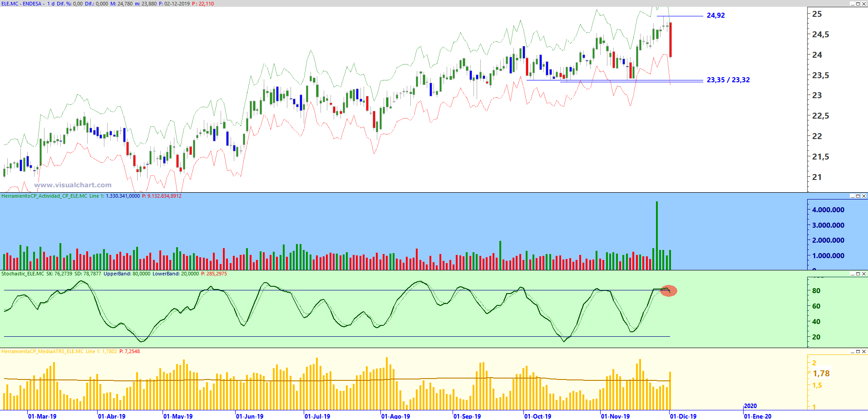Image resolution: width=868 pixels, height=419 pixels.
Task: Click the 01-Ene-20 date axis label
Action: (x=758, y=416)
